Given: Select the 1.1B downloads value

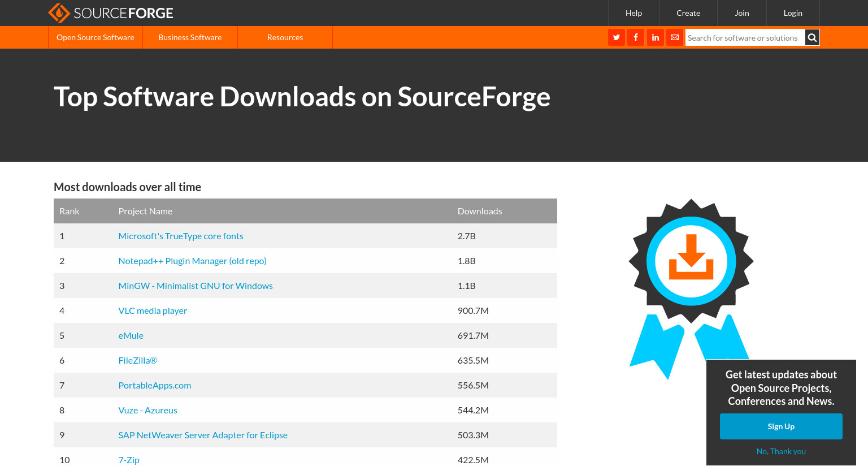Looking at the screenshot, I should click(x=467, y=286).
